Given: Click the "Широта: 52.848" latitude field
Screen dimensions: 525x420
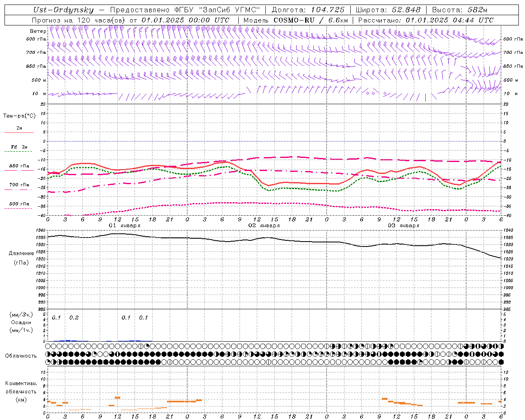Looking at the screenshot, I should pyautogui.click(x=388, y=10).
